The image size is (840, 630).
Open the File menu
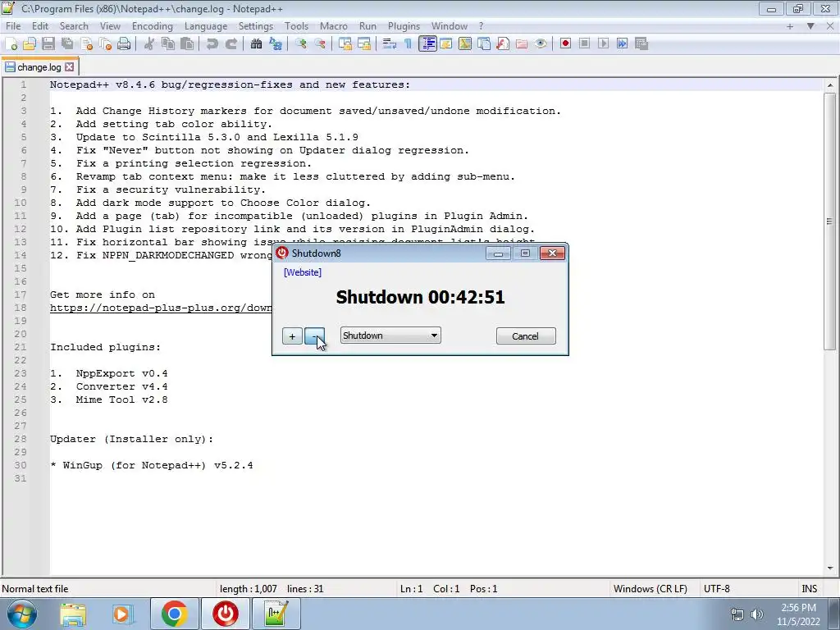[x=13, y=25]
